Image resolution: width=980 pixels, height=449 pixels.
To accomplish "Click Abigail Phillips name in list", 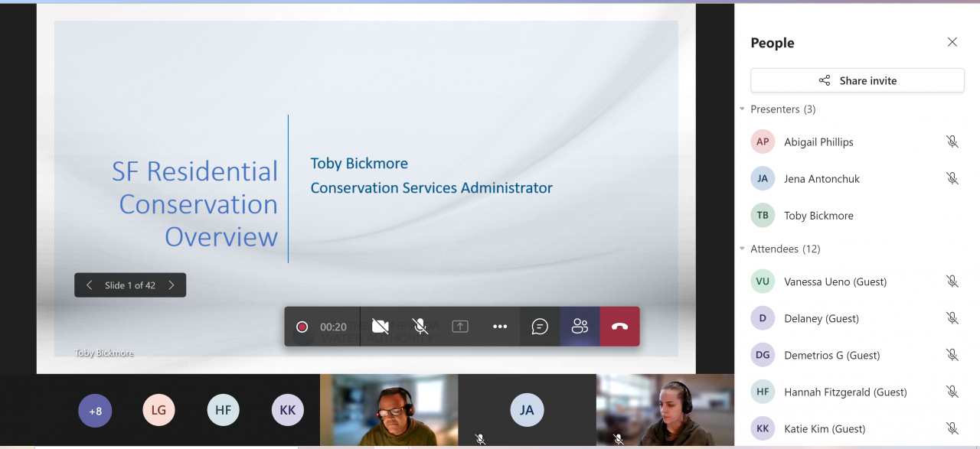I will (818, 142).
